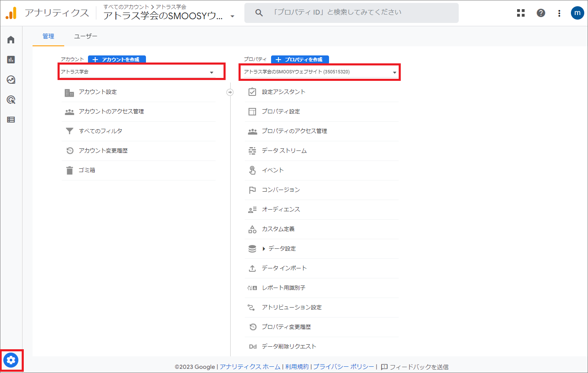This screenshot has width=588, height=373.
Task: Open アナリティクス ホーム footer link
Action: 250,367
